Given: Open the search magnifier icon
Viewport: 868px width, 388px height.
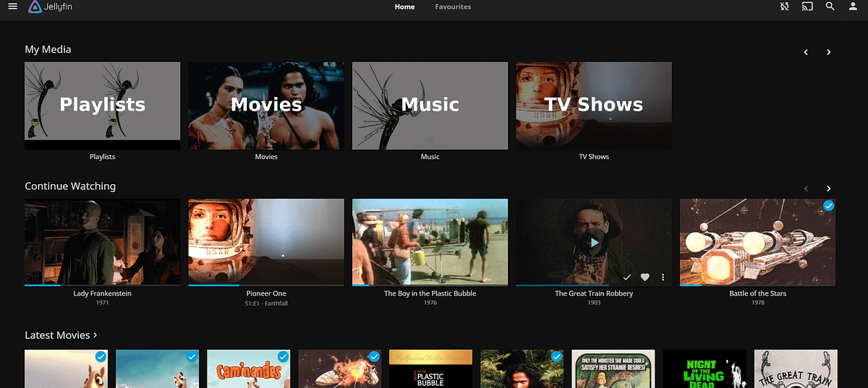Looking at the screenshot, I should point(830,7).
